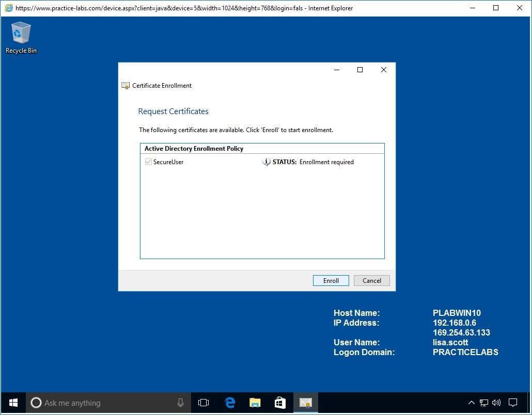
Task: Click the 'Request Certificates' heading
Action: coord(174,111)
